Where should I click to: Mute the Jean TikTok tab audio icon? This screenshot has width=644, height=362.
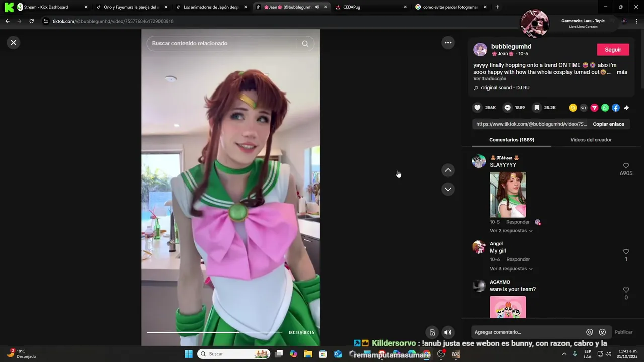click(317, 7)
